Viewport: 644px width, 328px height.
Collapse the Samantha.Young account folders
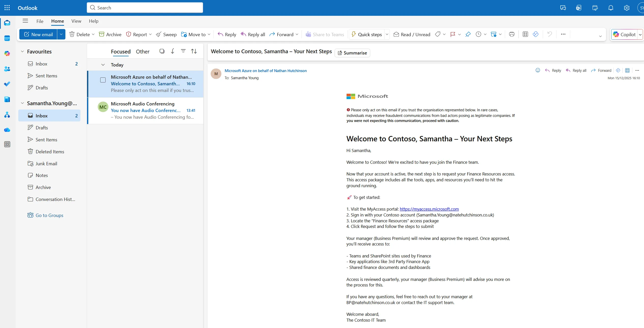tap(22, 103)
